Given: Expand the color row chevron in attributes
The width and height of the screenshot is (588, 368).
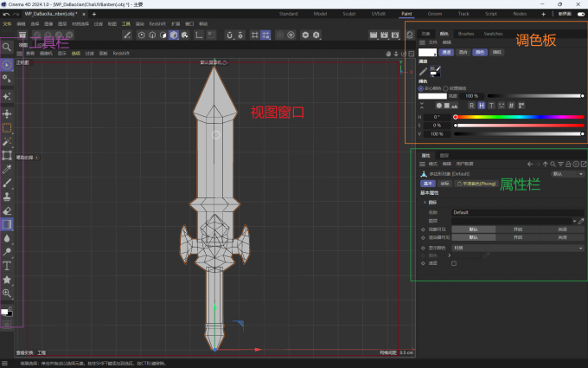Looking at the screenshot, I should tap(450, 255).
